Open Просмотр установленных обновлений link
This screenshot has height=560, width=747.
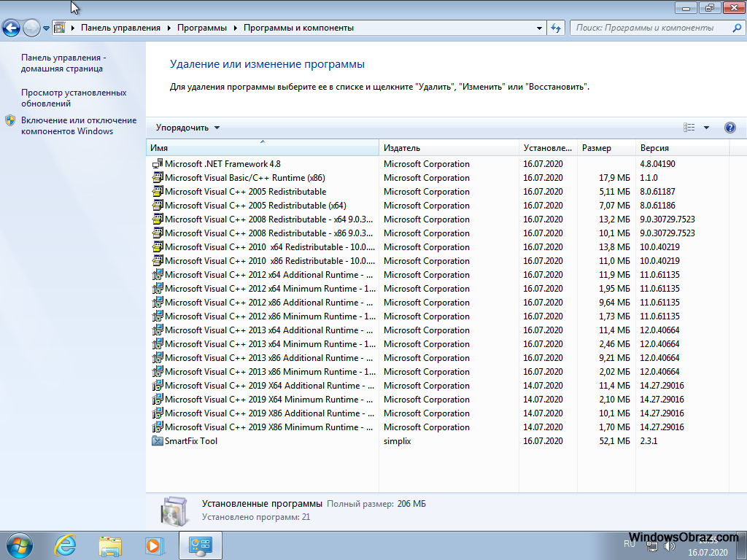[x=74, y=98]
